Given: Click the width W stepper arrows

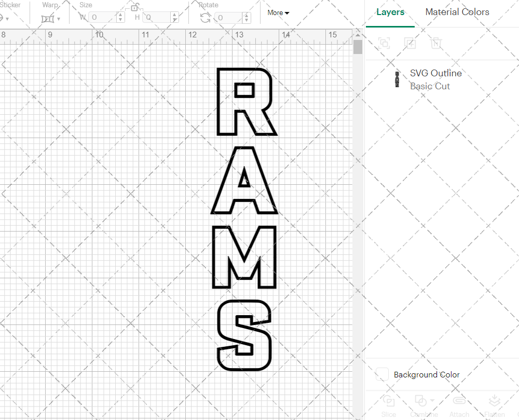Looking at the screenshot, I should tap(121, 17).
